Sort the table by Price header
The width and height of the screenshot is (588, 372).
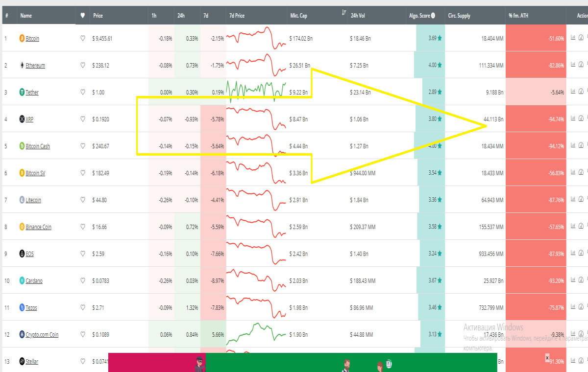click(x=98, y=16)
